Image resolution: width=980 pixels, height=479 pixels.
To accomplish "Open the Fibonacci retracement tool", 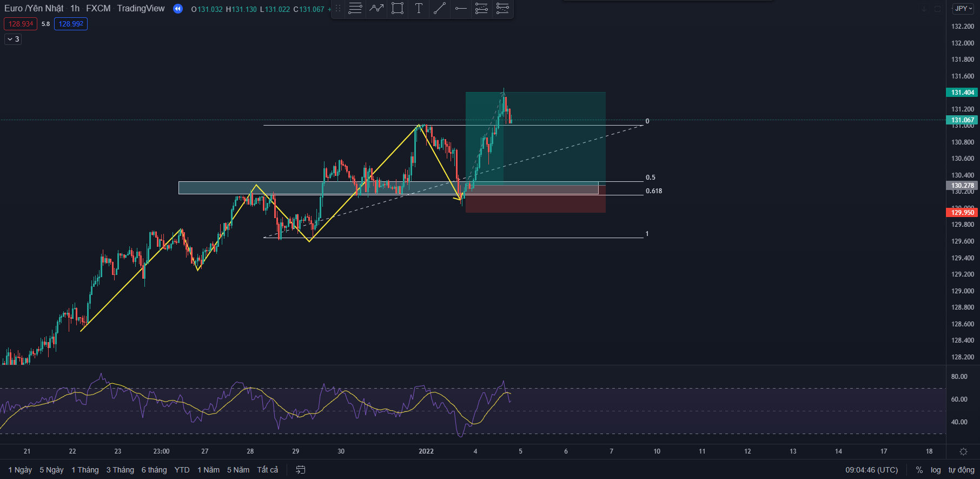I will point(481,9).
